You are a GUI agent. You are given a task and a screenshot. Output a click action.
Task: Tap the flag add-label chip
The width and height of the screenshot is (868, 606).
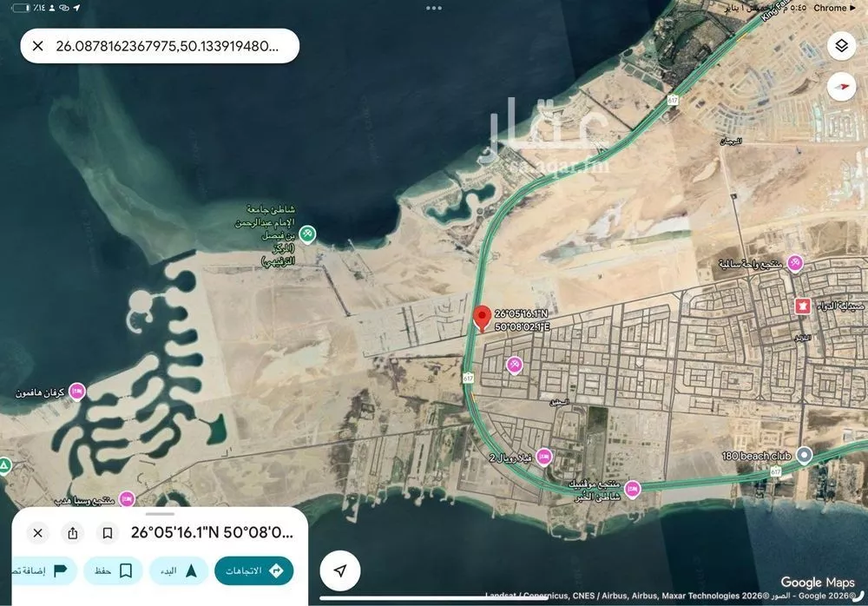42,570
